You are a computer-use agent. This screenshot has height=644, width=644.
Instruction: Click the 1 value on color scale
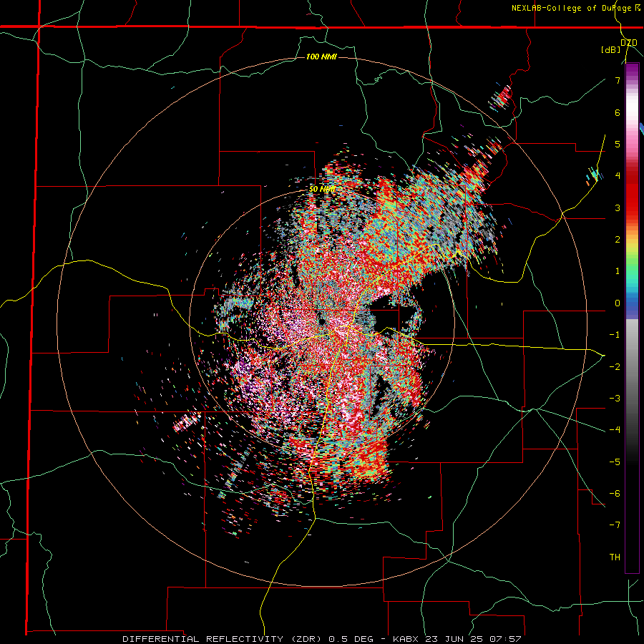click(x=618, y=271)
